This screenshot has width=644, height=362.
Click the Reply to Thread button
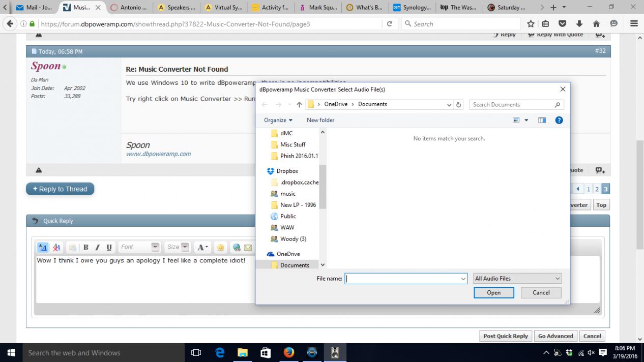[60, 189]
